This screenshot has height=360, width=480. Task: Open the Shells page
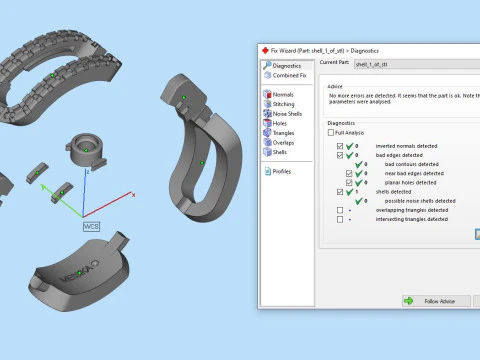(x=280, y=152)
